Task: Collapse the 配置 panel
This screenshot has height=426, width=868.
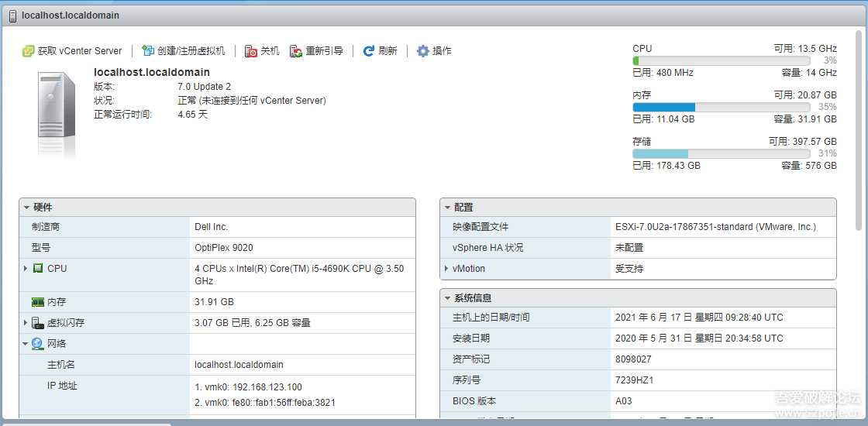Action: point(447,208)
